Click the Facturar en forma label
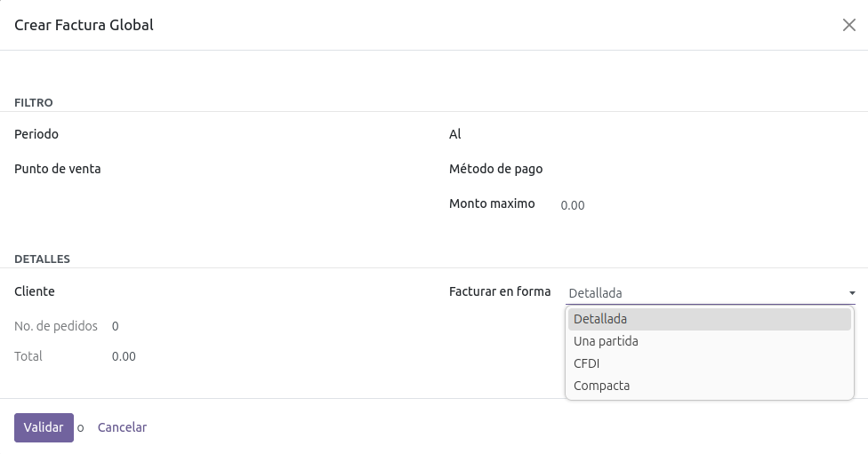 point(500,291)
